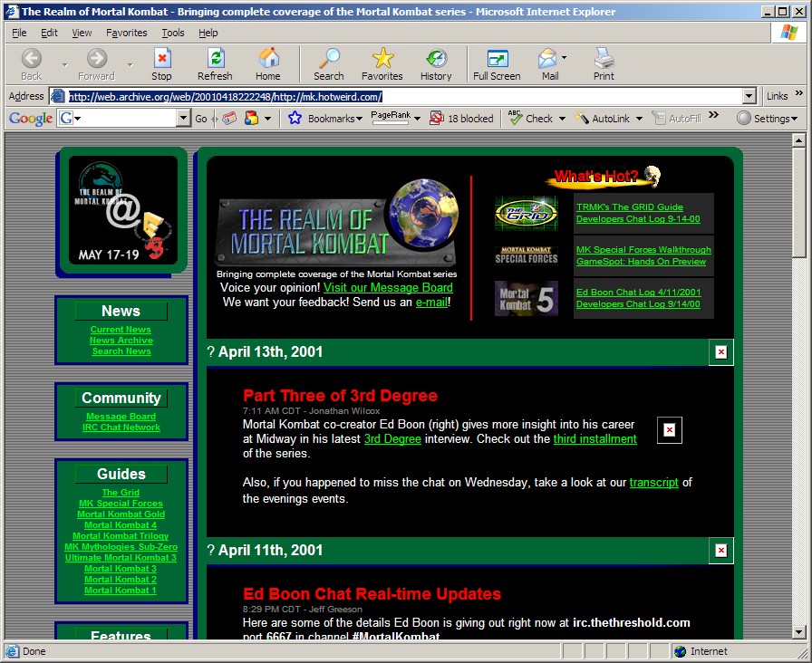
Task: Open the Favorites menu
Action: pyautogui.click(x=126, y=33)
